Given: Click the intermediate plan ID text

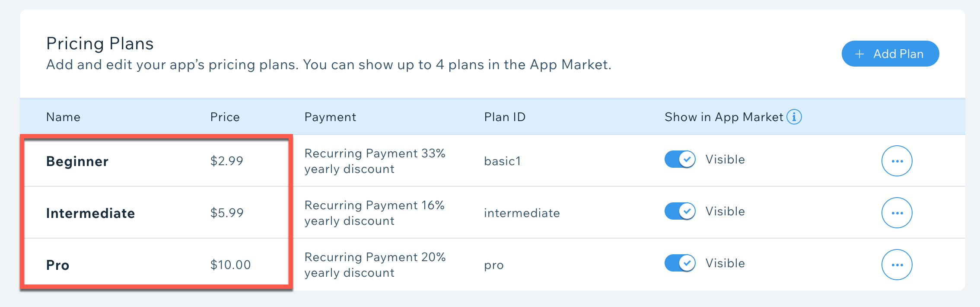Looking at the screenshot, I should pos(522,213).
